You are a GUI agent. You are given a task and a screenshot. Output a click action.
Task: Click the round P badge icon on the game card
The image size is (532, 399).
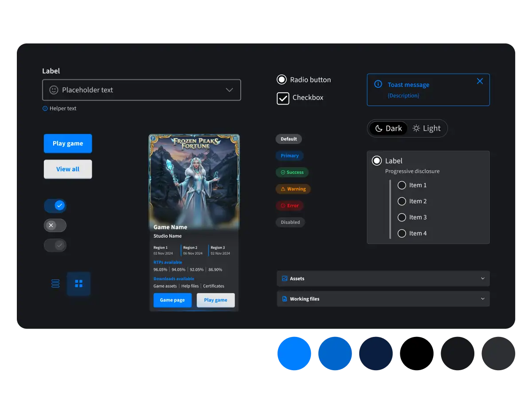coord(153,138)
